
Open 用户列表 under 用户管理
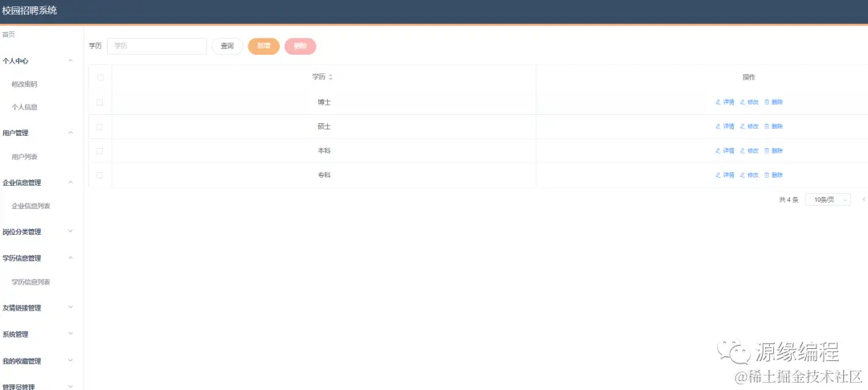(x=25, y=157)
